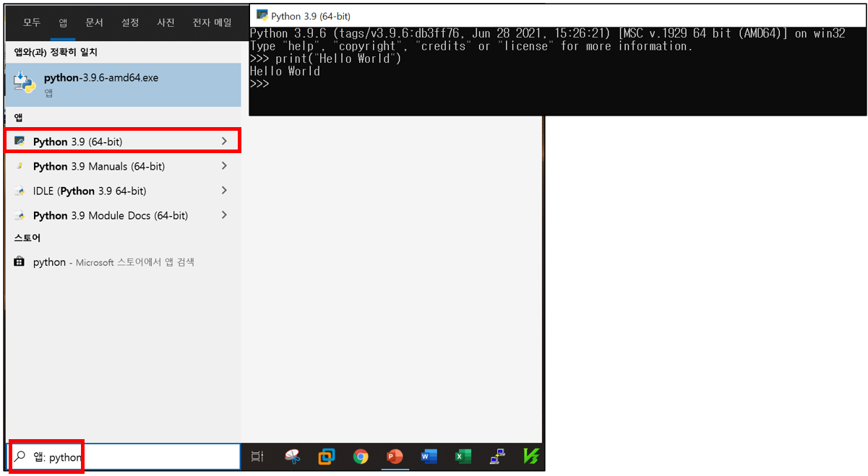The height and width of the screenshot is (476, 868).
Task: Select the 앱 search tab
Action: click(63, 22)
